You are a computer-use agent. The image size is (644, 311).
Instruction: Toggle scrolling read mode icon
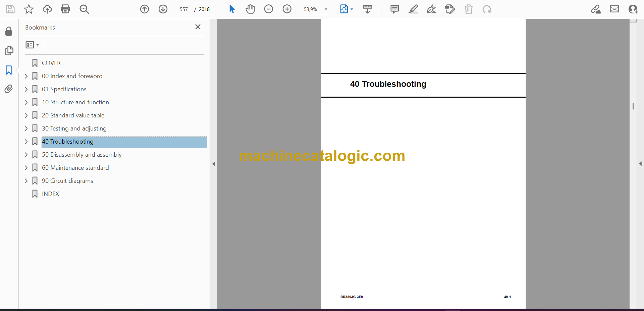pyautogui.click(x=368, y=9)
